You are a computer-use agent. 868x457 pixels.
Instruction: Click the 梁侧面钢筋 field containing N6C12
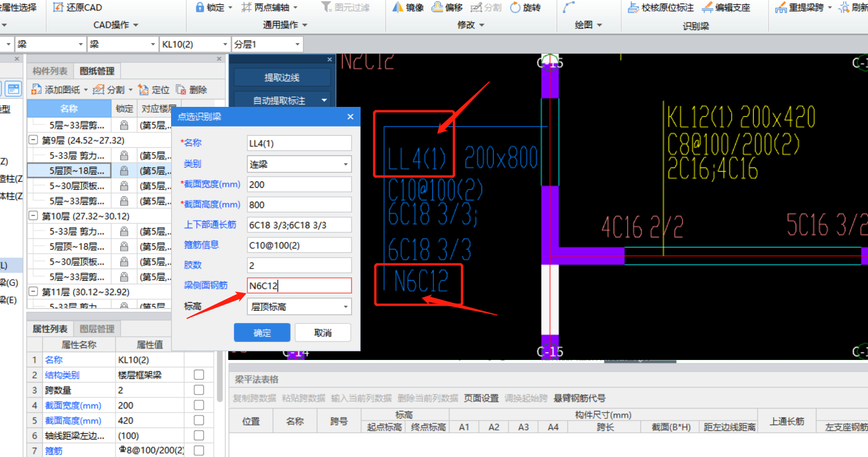(x=299, y=285)
